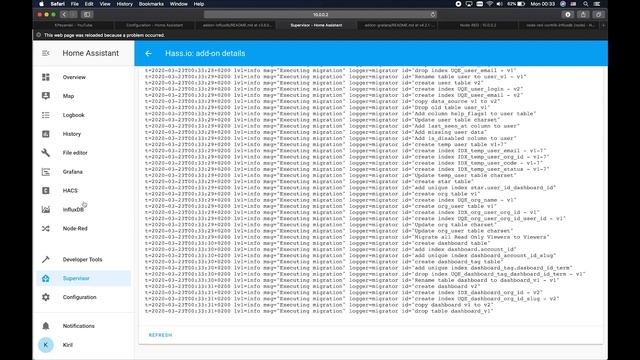The image size is (640, 360).
Task: Open the Map page link
Action: (68, 96)
